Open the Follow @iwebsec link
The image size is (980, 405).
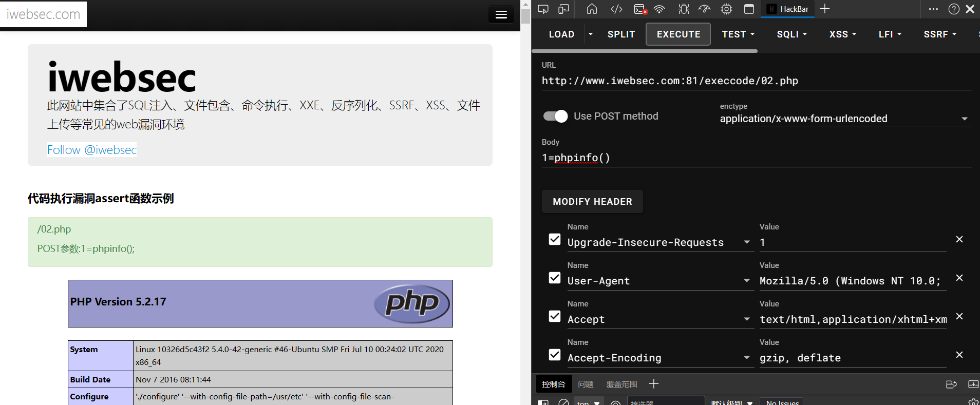pyautogui.click(x=92, y=150)
